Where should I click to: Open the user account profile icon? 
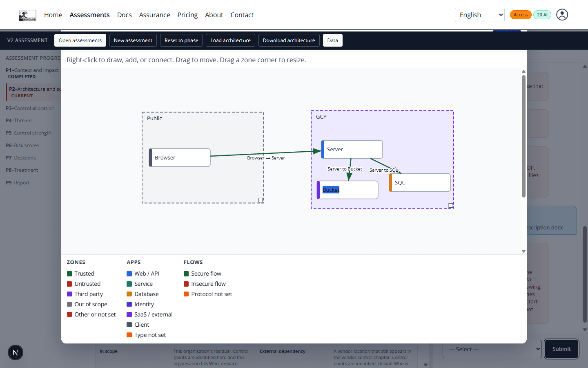562,15
